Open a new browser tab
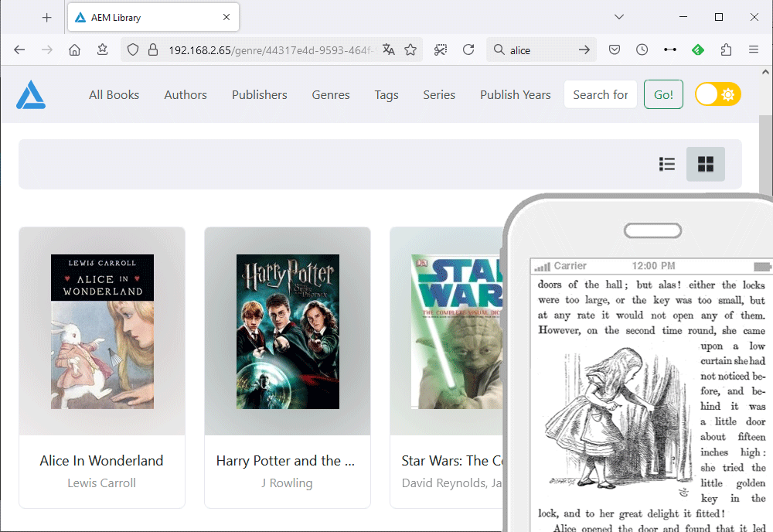 click(47, 18)
